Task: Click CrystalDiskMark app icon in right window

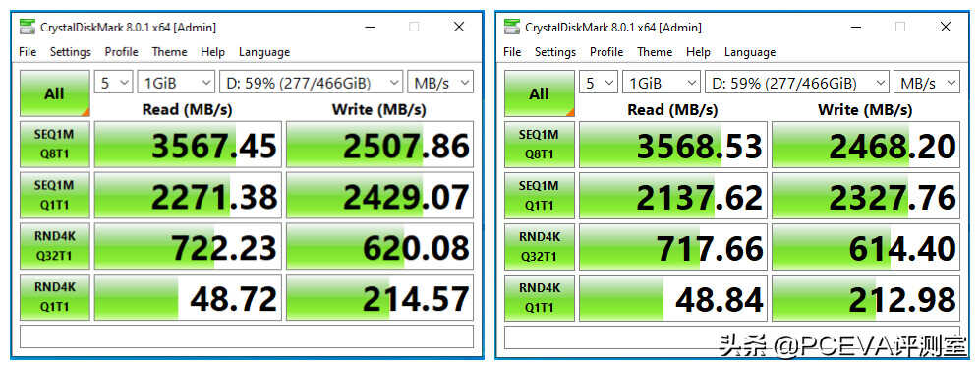Action: tap(512, 27)
